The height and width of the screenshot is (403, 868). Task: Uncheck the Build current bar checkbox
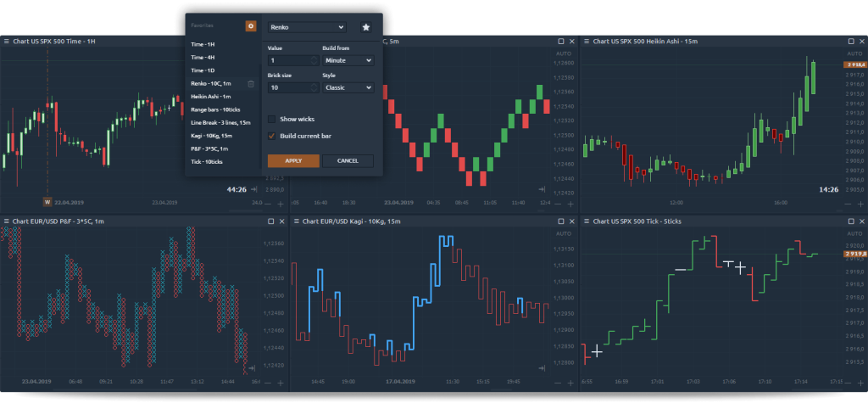272,136
